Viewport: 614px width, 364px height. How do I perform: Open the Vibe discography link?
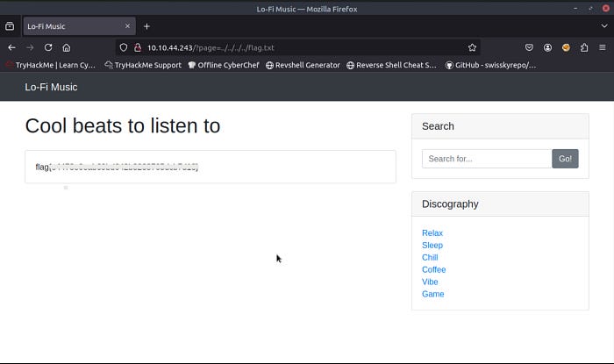point(430,282)
